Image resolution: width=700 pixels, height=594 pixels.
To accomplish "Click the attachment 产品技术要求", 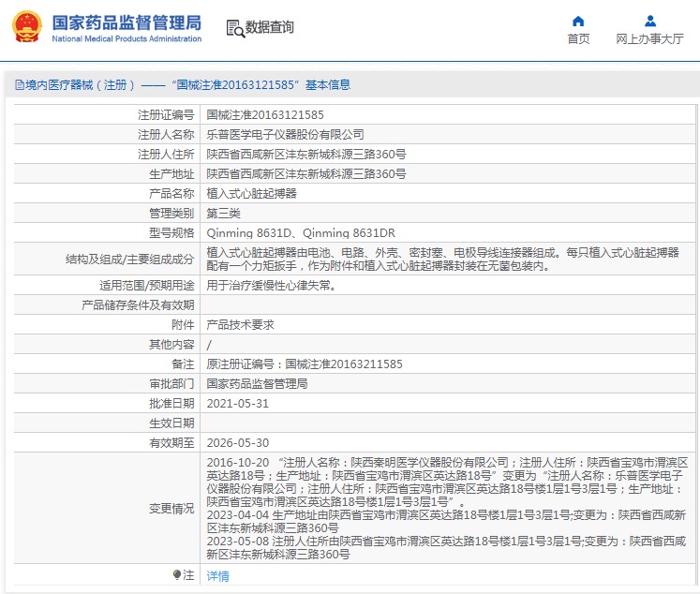I will pyautogui.click(x=240, y=324).
